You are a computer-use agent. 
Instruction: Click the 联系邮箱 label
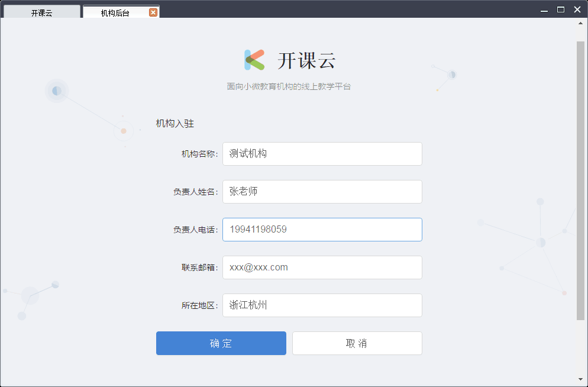pos(199,267)
